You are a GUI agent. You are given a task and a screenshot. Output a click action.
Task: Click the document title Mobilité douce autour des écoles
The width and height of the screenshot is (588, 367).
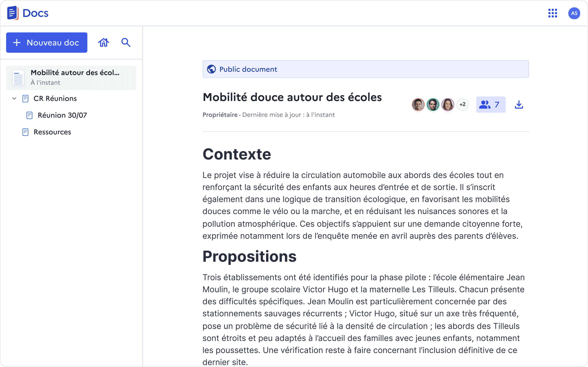click(292, 97)
